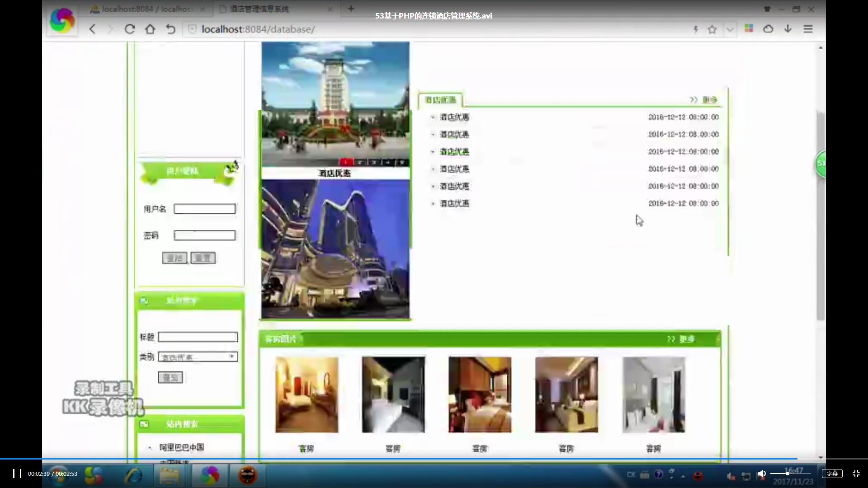Image resolution: width=868 pixels, height=488 pixels.
Task: Click the login 登陆 button
Action: [175, 258]
